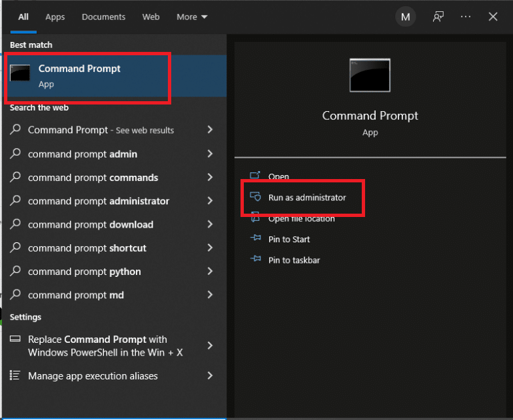
Task: Expand the More filter dropdown
Action: click(192, 17)
